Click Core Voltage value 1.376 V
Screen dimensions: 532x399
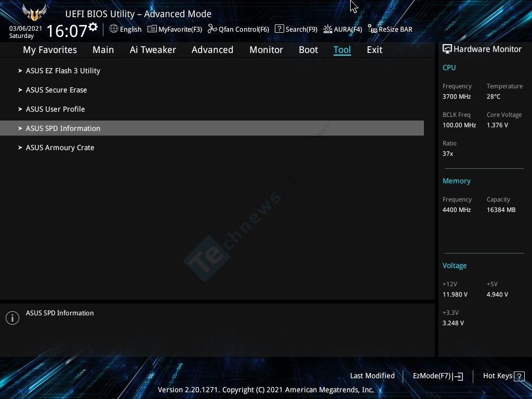click(497, 125)
